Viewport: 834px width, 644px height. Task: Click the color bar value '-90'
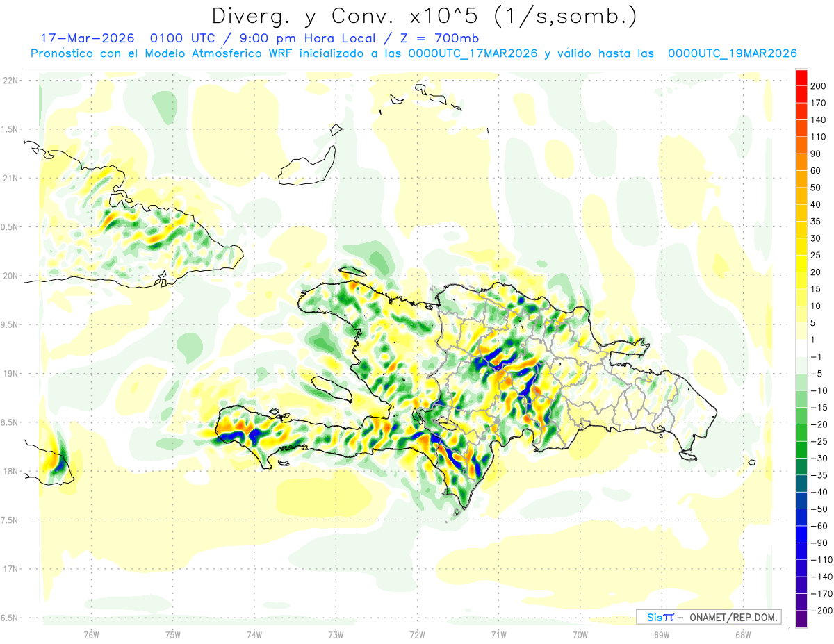[819, 543]
